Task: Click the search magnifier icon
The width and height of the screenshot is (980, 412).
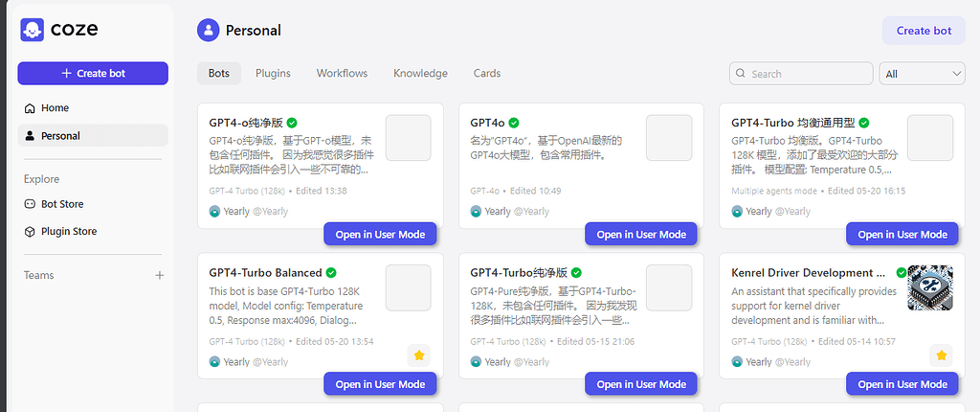Action: pyautogui.click(x=741, y=73)
